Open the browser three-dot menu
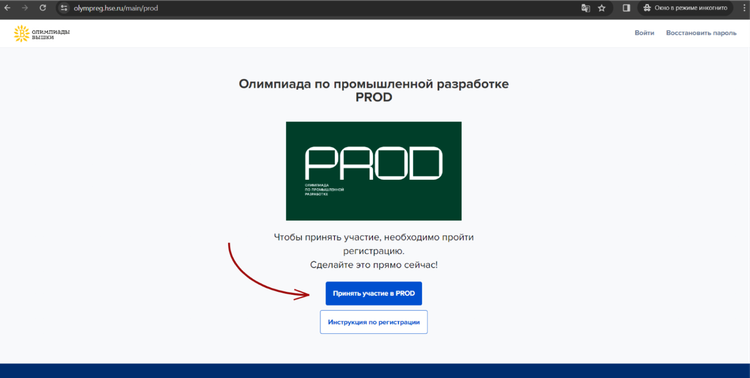Screen dimensions: 750x378 [x=742, y=8]
